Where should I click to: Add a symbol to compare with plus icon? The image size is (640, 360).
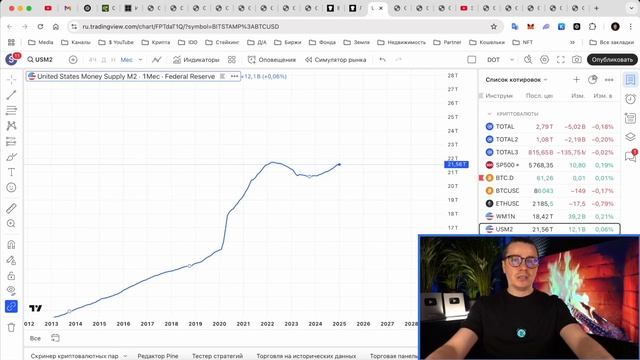pyautogui.click(x=73, y=60)
